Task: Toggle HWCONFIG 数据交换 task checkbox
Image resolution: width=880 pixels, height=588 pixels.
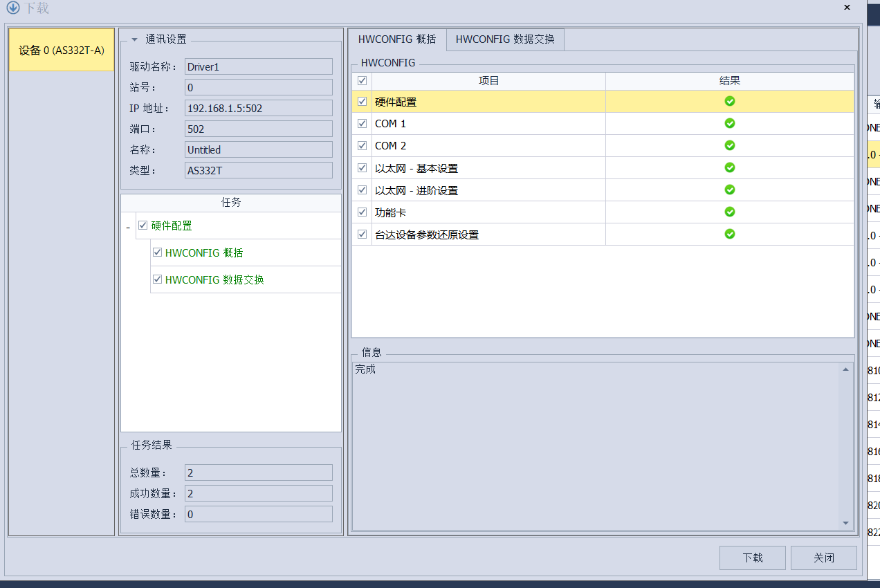Action: pos(158,279)
